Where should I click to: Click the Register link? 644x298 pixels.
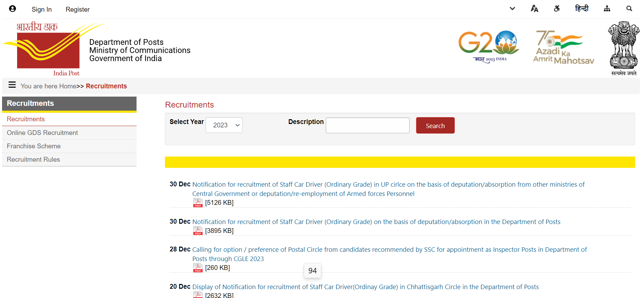(x=78, y=10)
